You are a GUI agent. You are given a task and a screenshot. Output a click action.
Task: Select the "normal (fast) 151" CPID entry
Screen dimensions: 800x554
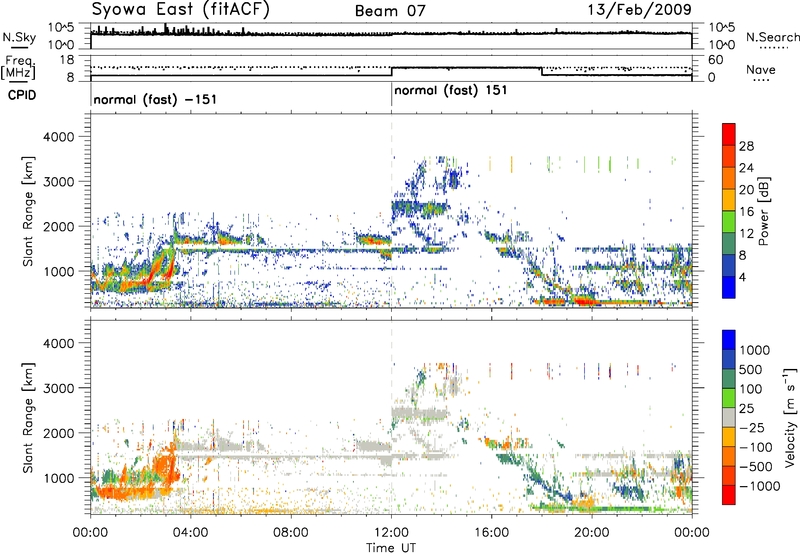(x=451, y=90)
